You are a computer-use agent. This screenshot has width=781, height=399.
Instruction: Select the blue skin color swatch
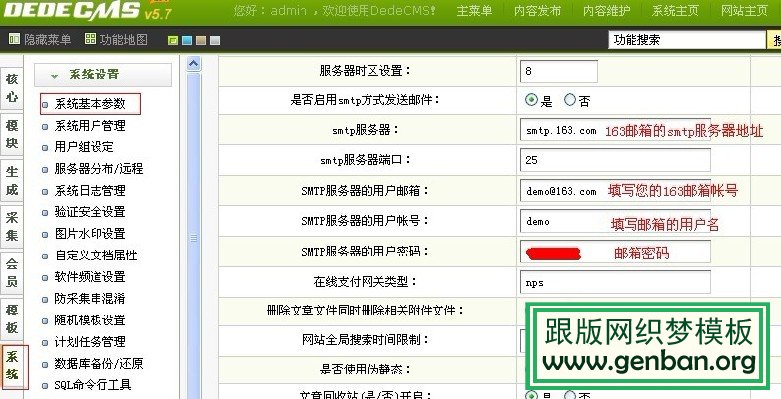point(187,41)
